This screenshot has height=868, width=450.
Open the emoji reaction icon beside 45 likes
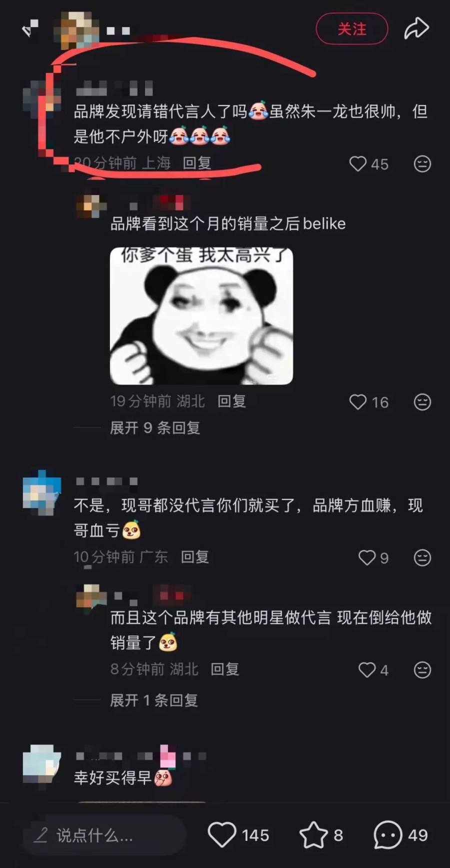tap(422, 163)
